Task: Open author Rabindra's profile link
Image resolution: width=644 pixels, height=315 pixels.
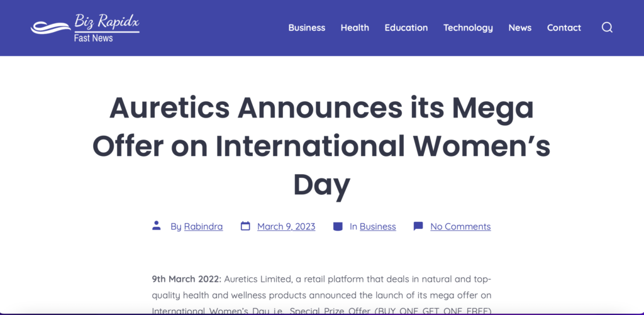Action: 203,226
